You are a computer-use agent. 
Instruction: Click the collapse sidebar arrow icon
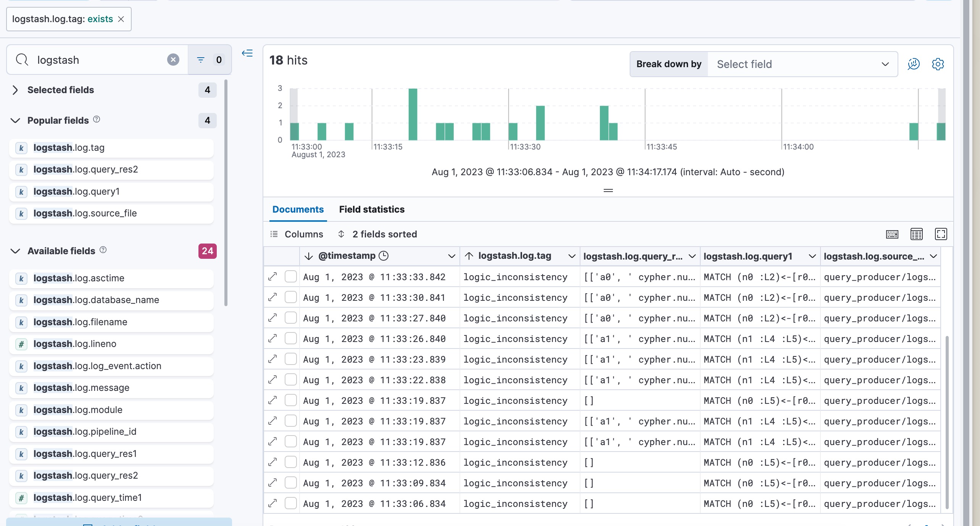[247, 53]
